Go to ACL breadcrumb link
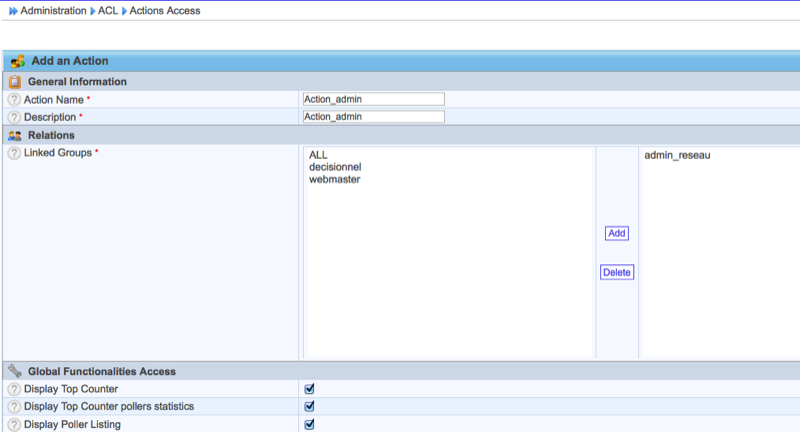 (x=107, y=11)
